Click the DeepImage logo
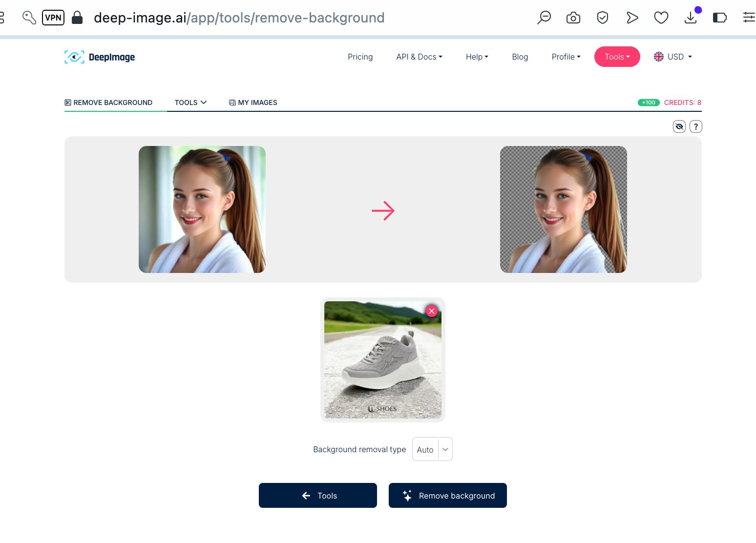This screenshot has width=756, height=543. point(100,57)
